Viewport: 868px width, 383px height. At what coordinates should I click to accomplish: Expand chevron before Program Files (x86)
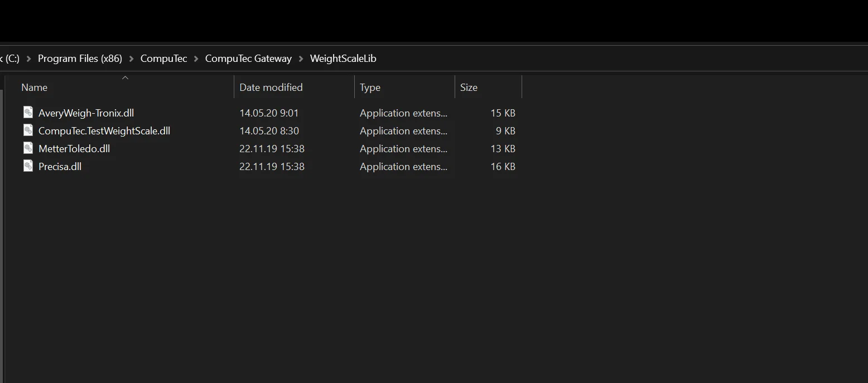[29, 59]
